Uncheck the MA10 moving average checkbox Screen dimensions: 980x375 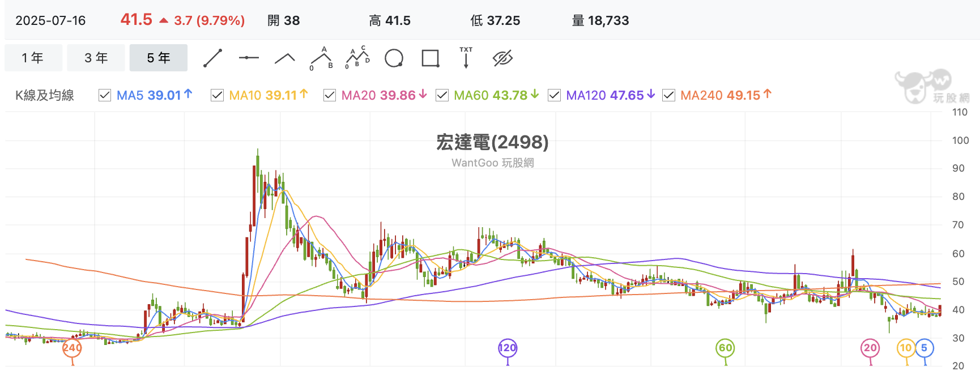click(217, 95)
